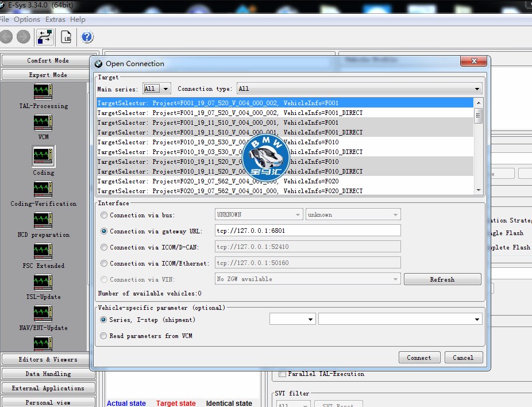532x407 pixels.
Task: Select the VCM module icon
Action: 43,123
